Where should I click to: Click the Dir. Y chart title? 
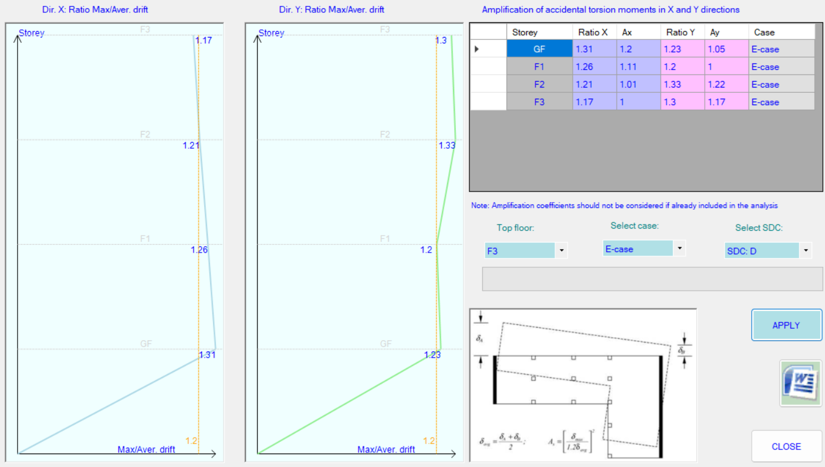tap(331, 9)
